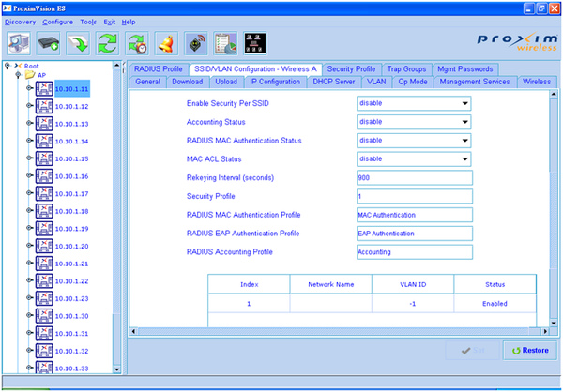
Task: Click config panel vertical scrollbar down arrow
Action: (554, 324)
